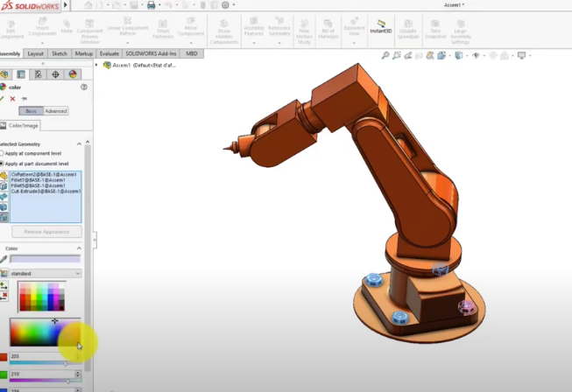
Task: Open the SOLIDWORKS Add-Ins tab
Action: [x=151, y=53]
